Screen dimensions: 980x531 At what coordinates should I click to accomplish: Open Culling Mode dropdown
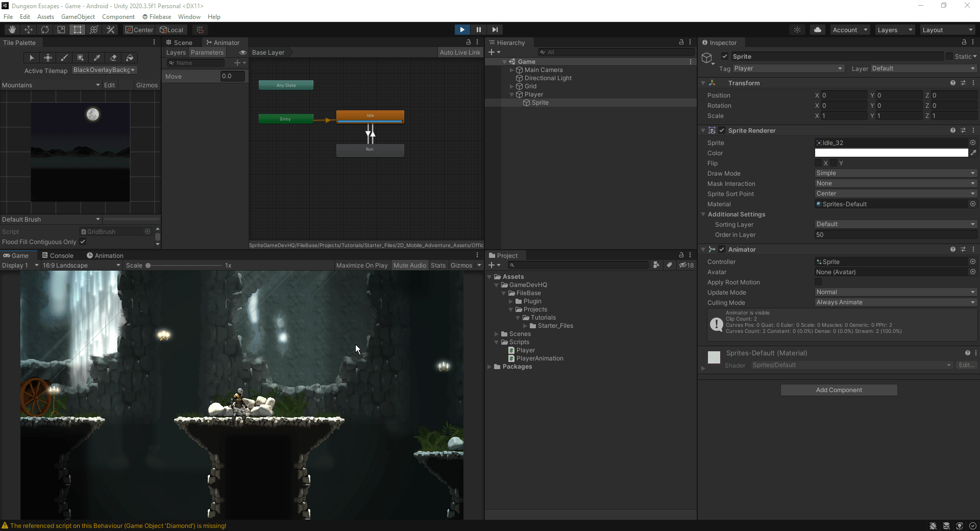(x=896, y=302)
